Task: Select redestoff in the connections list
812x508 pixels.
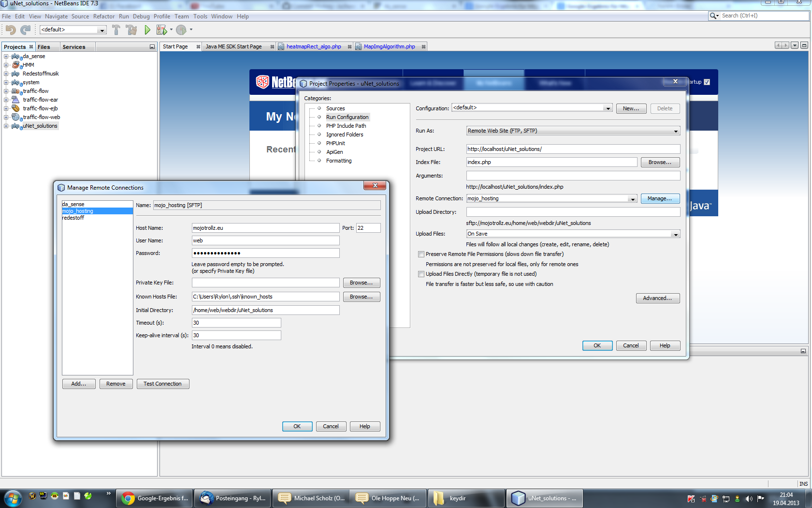Action: coord(73,218)
